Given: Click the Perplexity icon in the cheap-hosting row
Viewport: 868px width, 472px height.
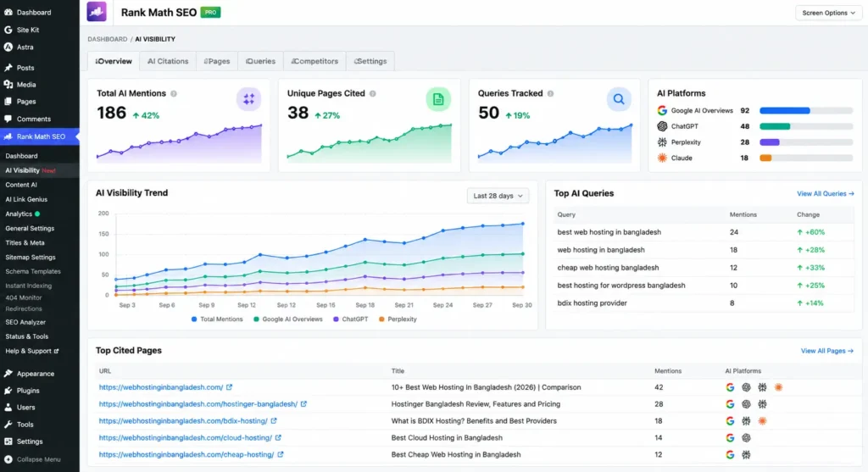Looking at the screenshot, I should (746, 454).
